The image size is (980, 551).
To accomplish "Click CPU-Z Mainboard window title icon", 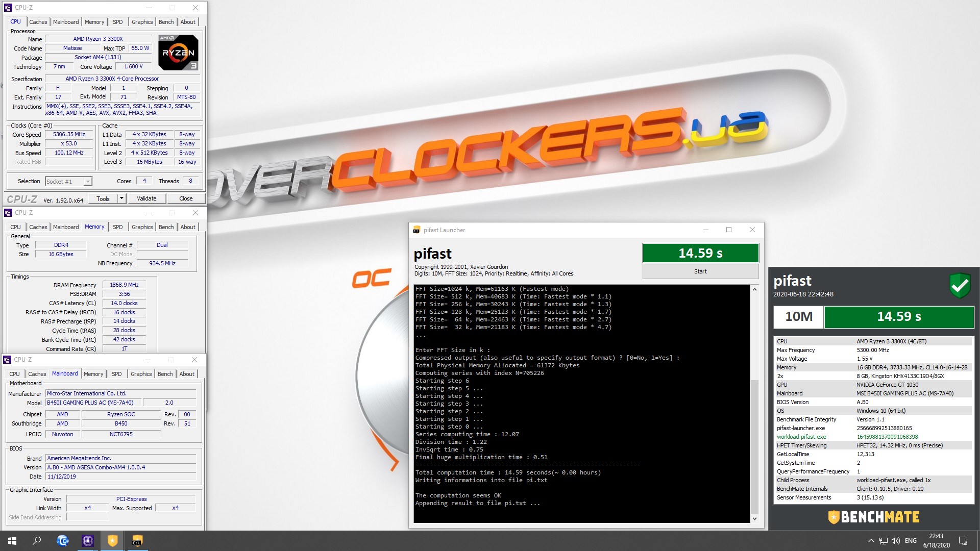I will (7, 360).
